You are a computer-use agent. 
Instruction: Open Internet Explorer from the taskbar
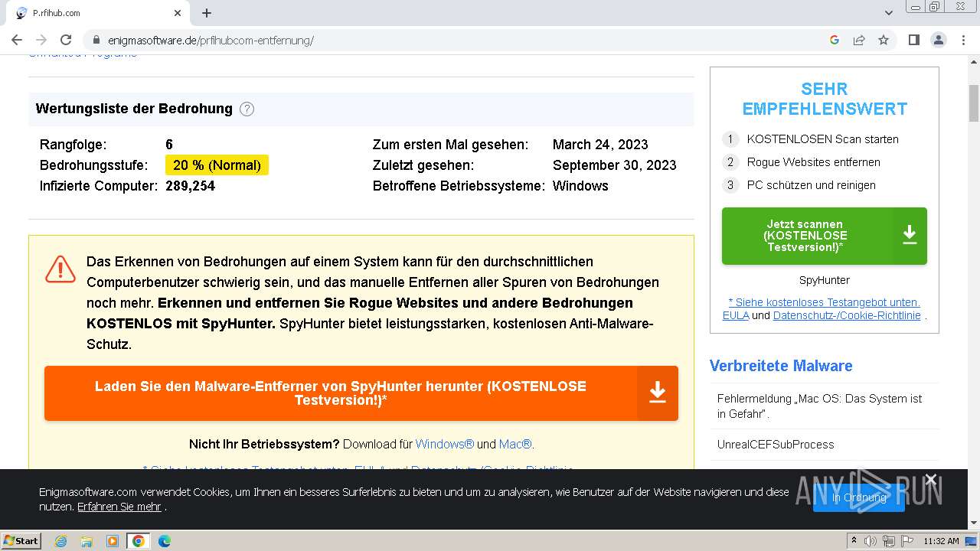click(60, 541)
